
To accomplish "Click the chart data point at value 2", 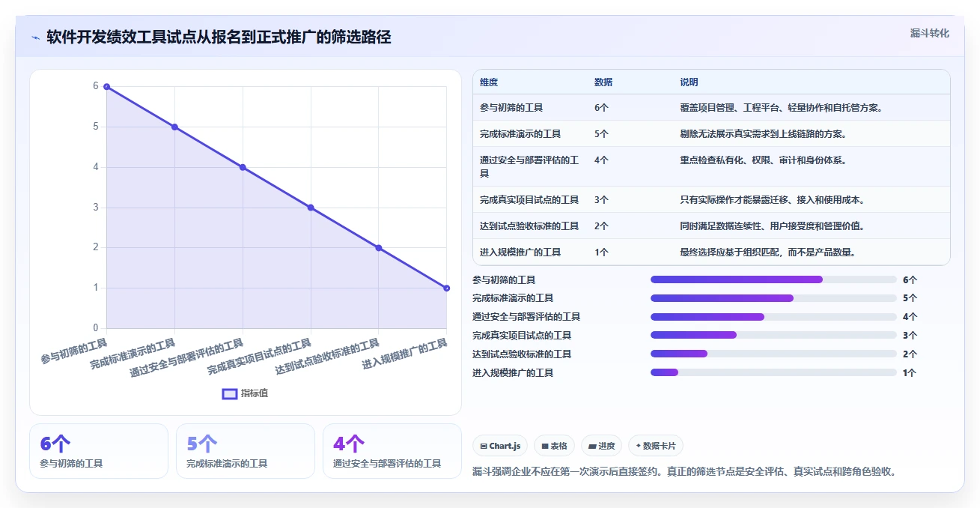I will [x=379, y=248].
